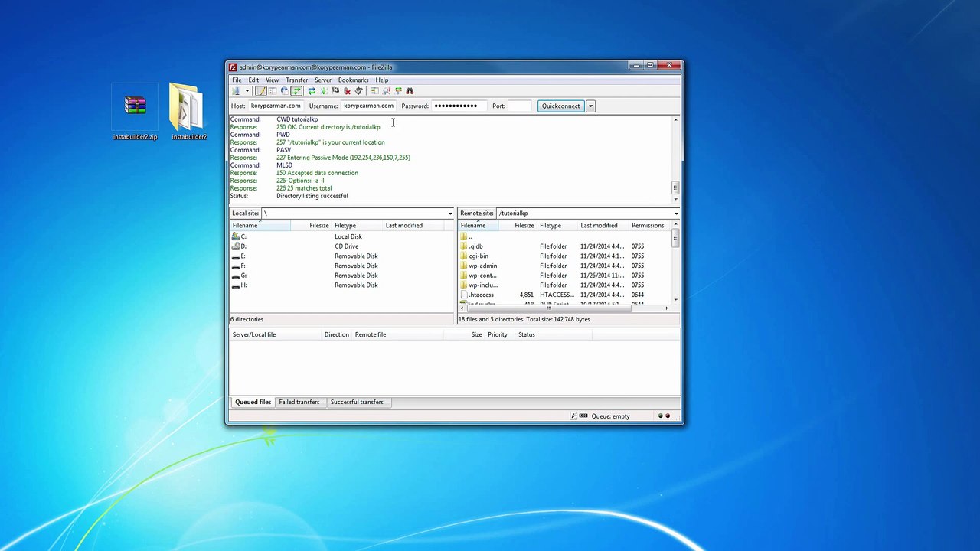The height and width of the screenshot is (551, 980).
Task: Cancel the current operation via toolbar icon
Action: [335, 91]
